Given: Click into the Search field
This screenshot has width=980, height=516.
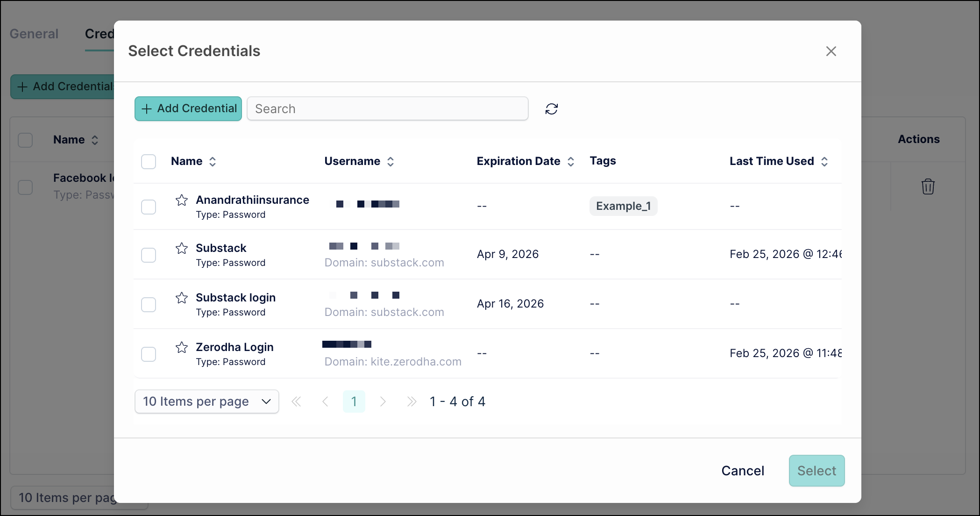Looking at the screenshot, I should coord(387,108).
